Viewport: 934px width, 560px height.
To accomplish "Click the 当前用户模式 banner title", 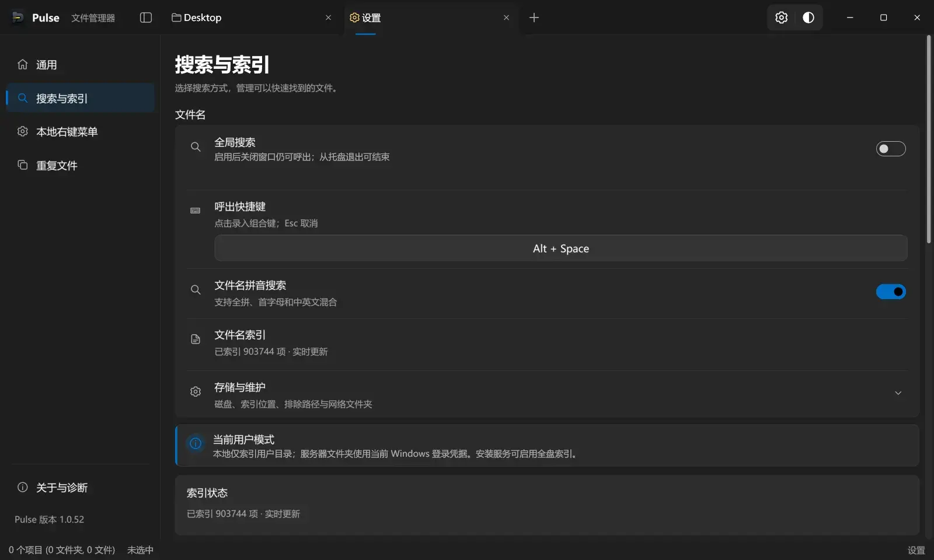I will tap(243, 439).
